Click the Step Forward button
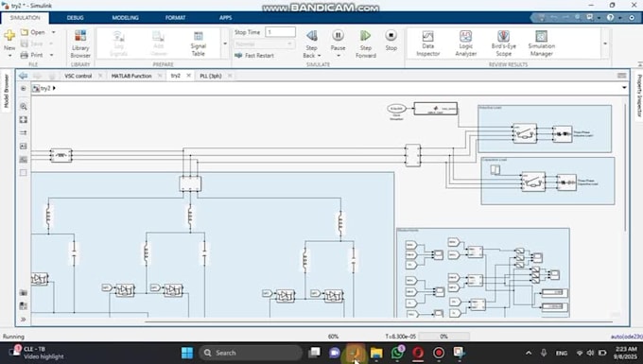 pyautogui.click(x=365, y=43)
